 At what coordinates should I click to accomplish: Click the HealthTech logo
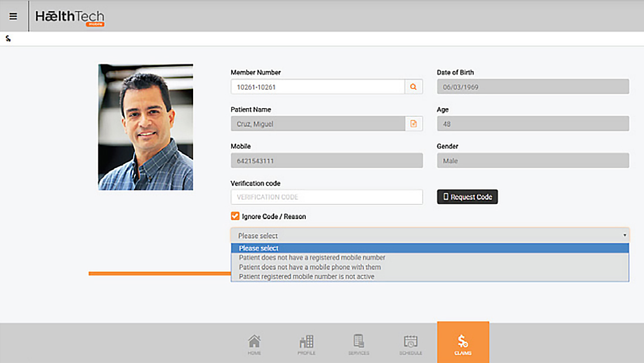[69, 17]
